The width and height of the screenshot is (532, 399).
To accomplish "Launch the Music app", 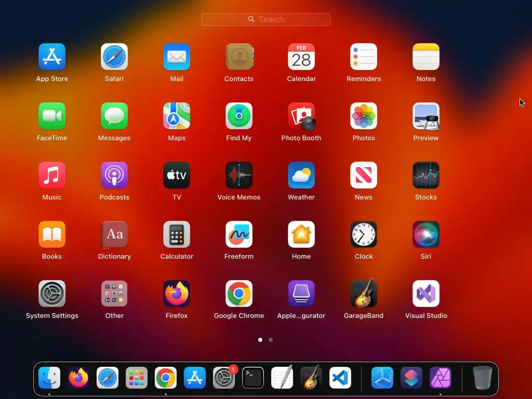I will 52,175.
